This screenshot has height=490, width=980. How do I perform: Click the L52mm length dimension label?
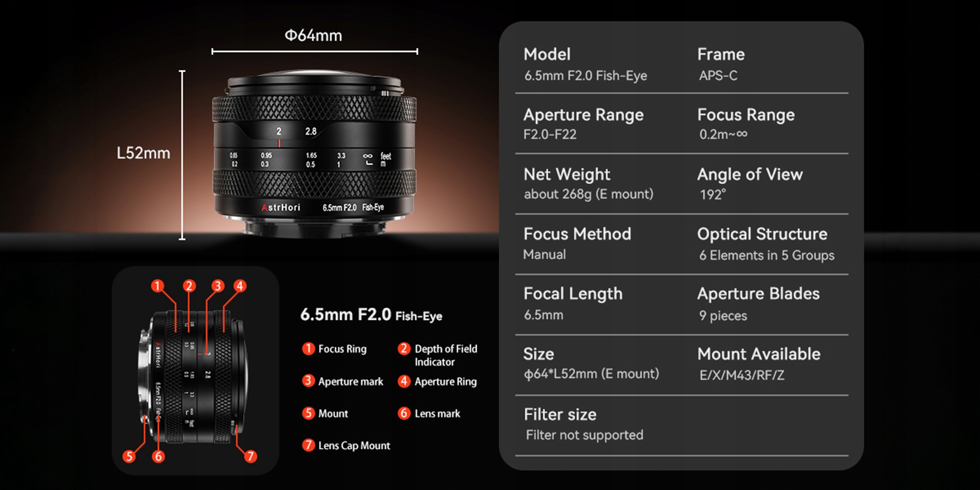click(x=144, y=153)
